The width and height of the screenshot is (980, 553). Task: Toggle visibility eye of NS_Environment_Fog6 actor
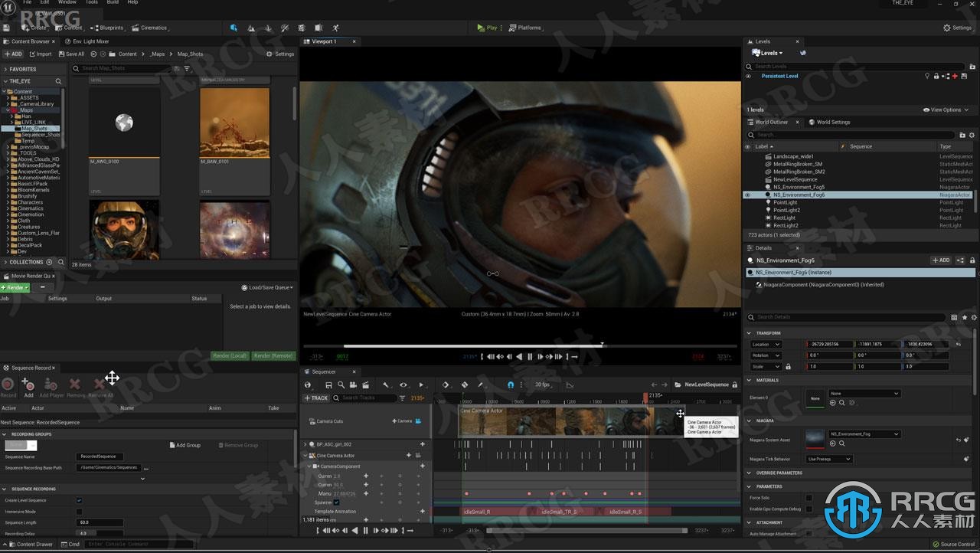tap(748, 195)
